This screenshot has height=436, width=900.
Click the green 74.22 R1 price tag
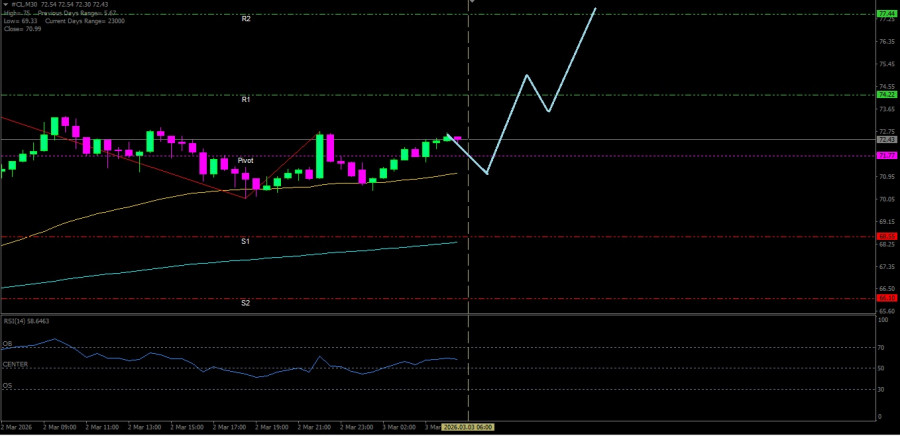point(885,95)
